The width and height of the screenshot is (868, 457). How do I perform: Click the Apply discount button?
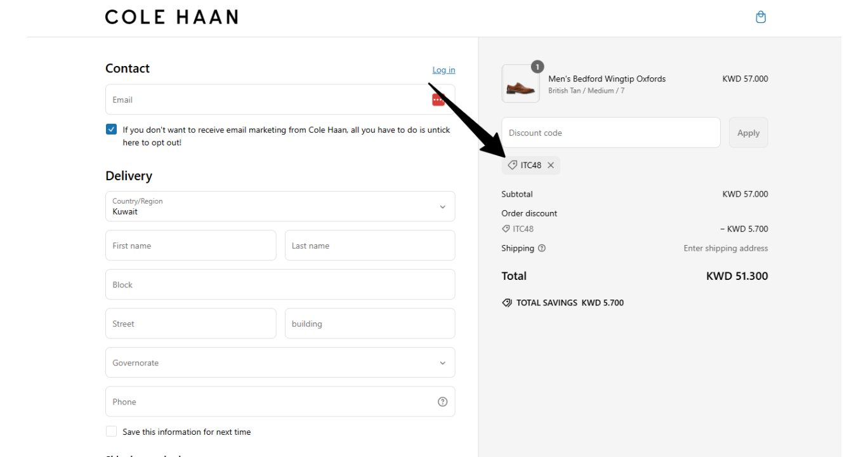[748, 133]
